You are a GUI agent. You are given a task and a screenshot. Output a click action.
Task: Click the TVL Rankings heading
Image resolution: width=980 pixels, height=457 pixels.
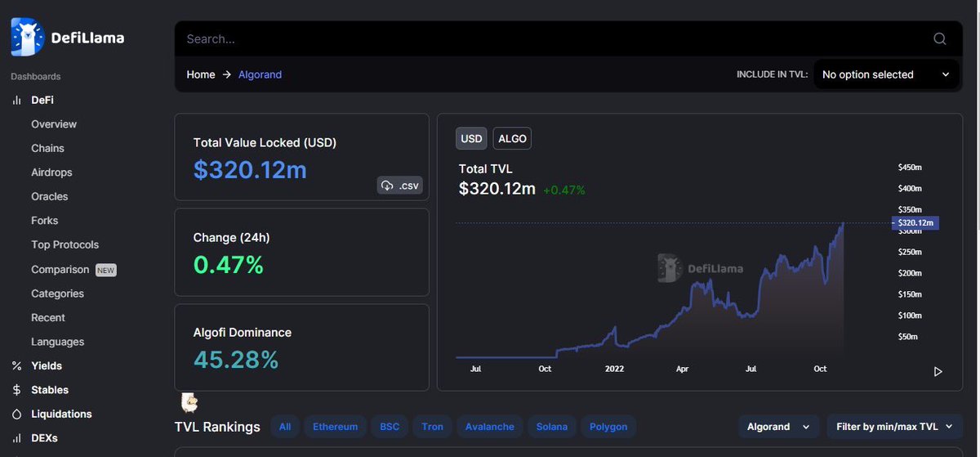click(x=217, y=427)
